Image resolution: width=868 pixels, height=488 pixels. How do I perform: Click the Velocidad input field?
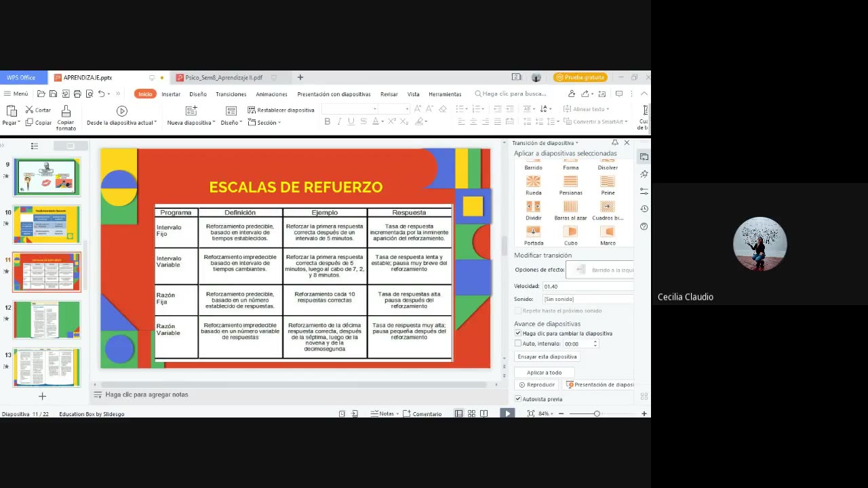click(587, 287)
